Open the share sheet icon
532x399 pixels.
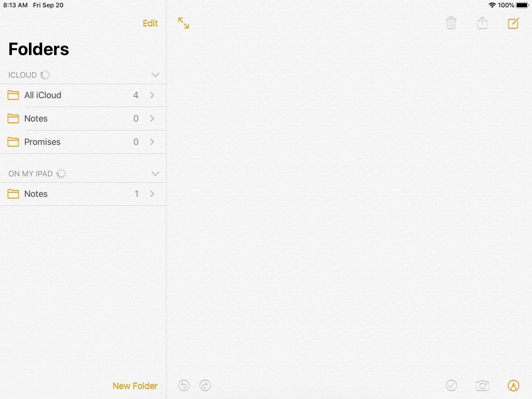click(482, 23)
